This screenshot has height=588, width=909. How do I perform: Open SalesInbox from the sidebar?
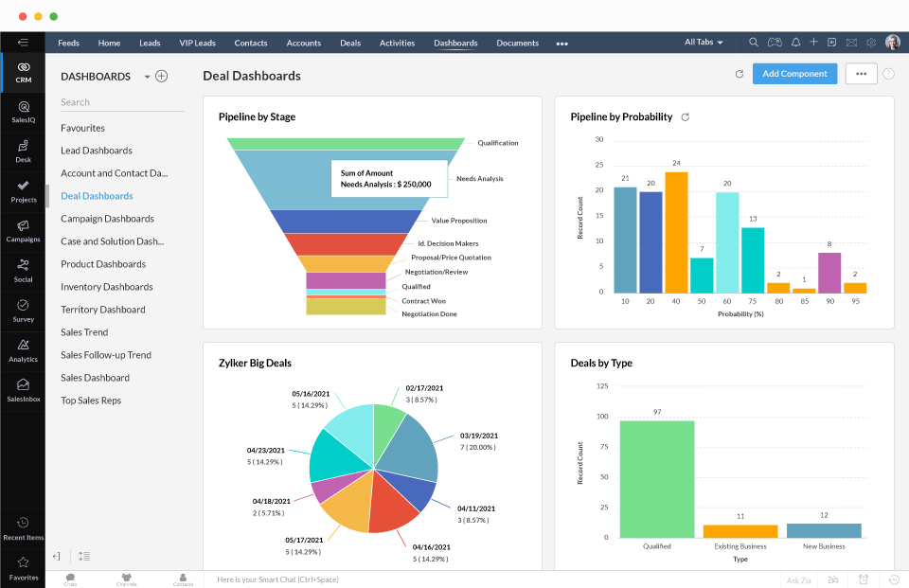click(22, 386)
